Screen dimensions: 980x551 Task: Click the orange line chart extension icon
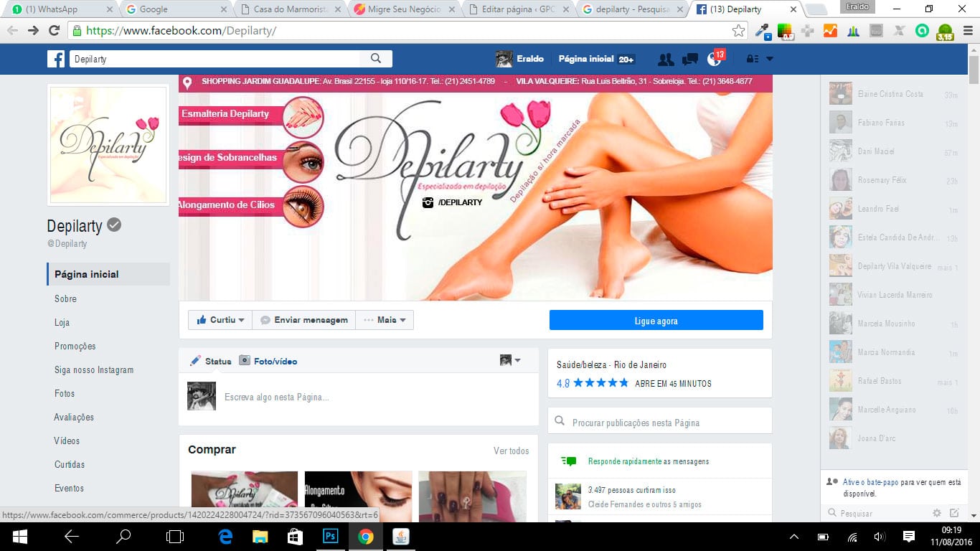click(x=830, y=31)
